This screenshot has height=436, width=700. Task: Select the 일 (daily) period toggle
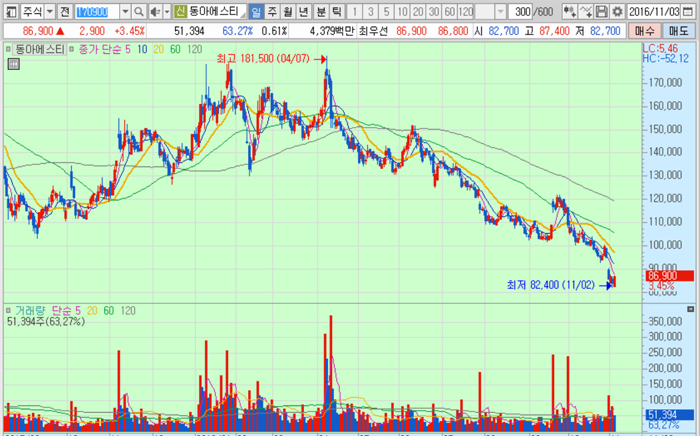(257, 11)
